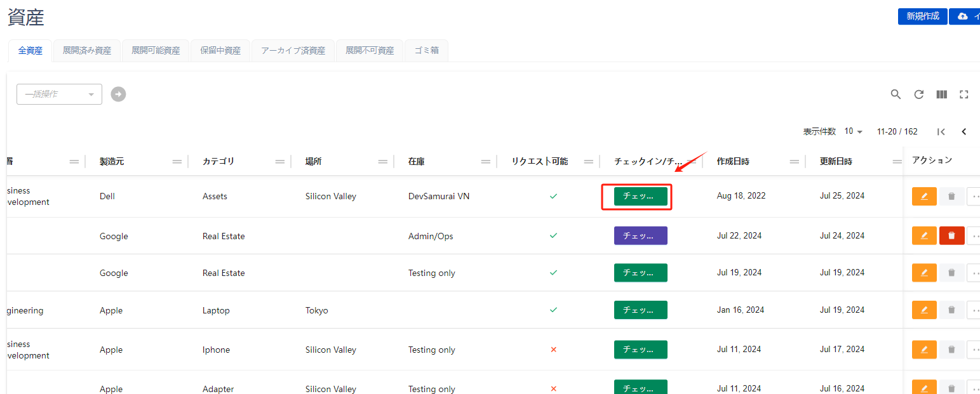Sort by the 作成日時 column header
The width and height of the screenshot is (980, 394).
(733, 162)
